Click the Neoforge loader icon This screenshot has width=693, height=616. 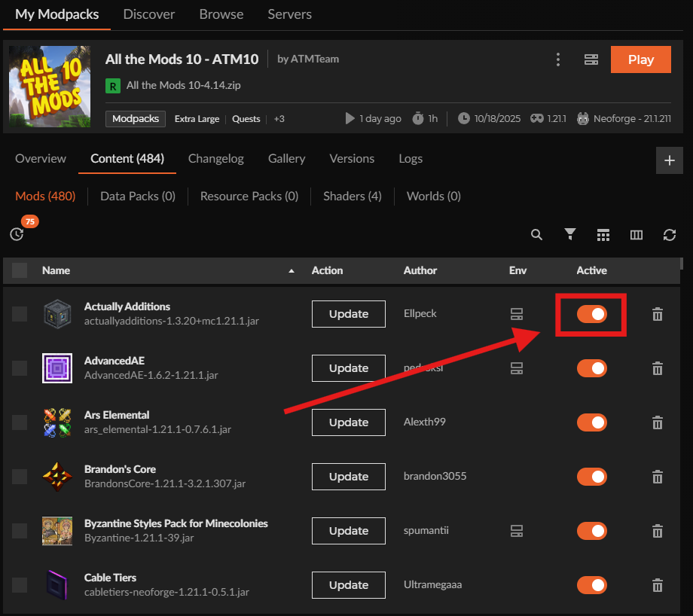coord(583,118)
